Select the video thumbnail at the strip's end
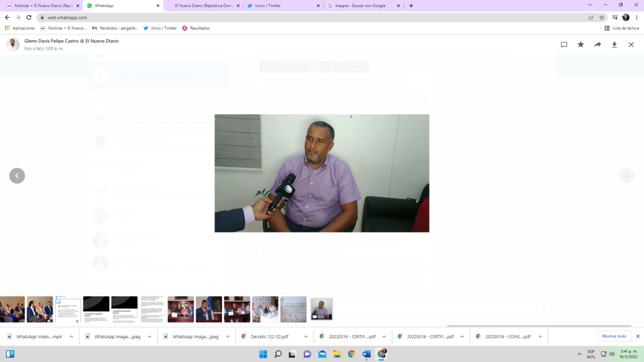Screen dimensions: 644x362 point(321,309)
